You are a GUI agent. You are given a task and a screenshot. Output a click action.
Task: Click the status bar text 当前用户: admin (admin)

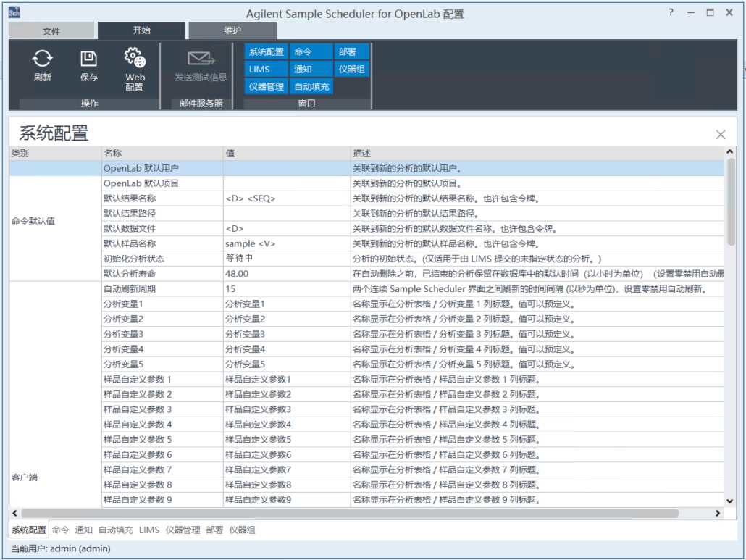pyautogui.click(x=61, y=548)
